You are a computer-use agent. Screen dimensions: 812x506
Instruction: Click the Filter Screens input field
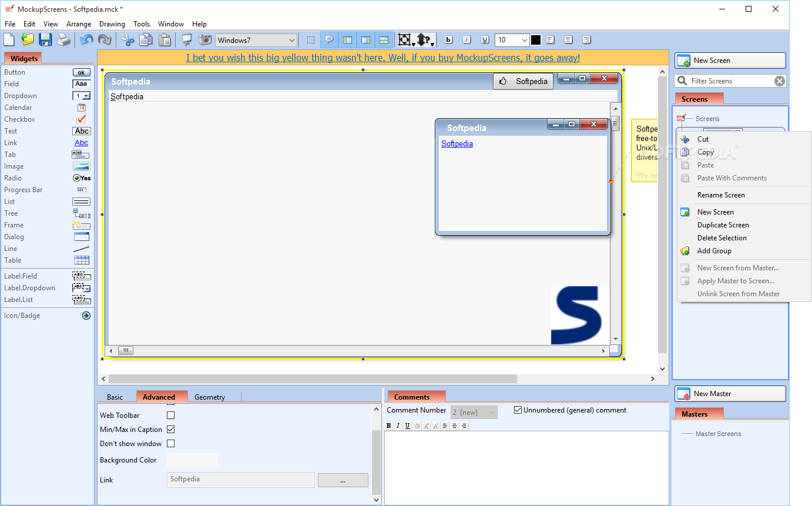(730, 81)
